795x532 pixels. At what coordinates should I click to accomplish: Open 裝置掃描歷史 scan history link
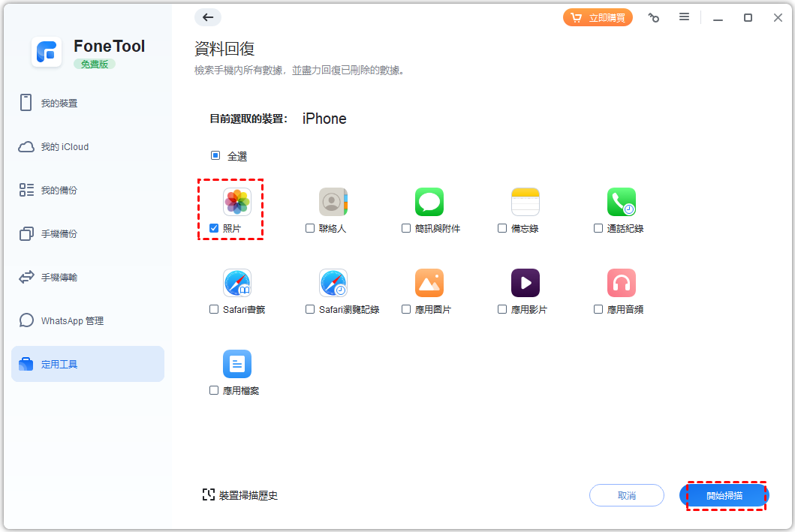point(240,495)
